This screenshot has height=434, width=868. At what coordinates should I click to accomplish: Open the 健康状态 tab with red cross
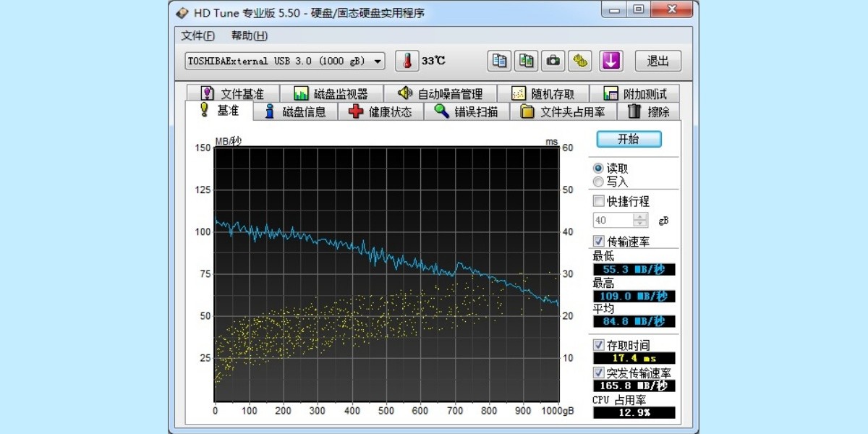click(x=380, y=111)
